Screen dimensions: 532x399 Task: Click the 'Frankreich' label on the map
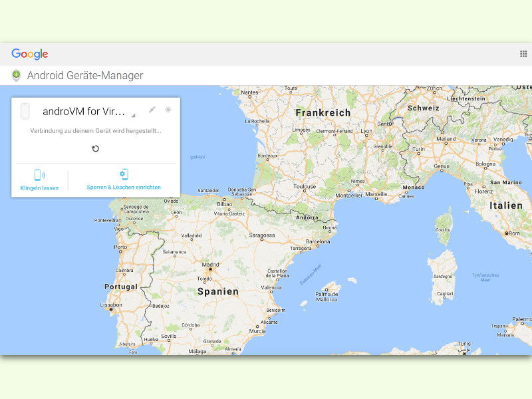323,113
